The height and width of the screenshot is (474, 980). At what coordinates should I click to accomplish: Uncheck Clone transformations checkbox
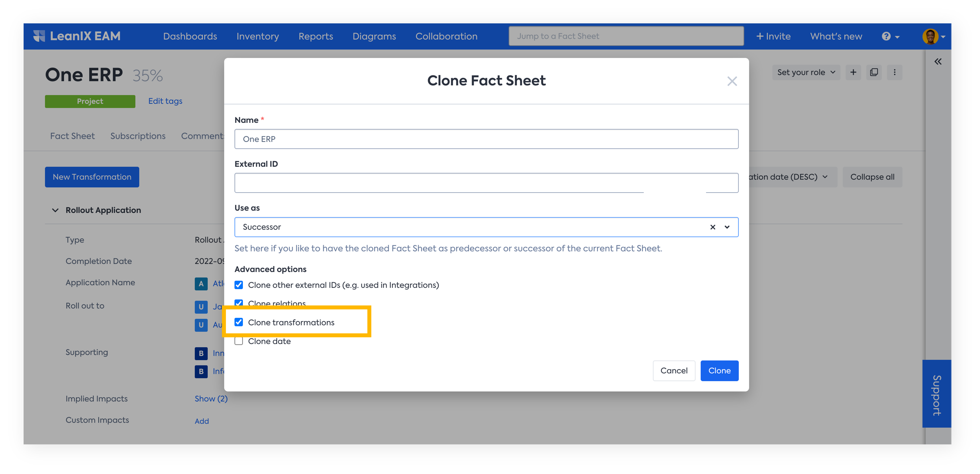[239, 322]
